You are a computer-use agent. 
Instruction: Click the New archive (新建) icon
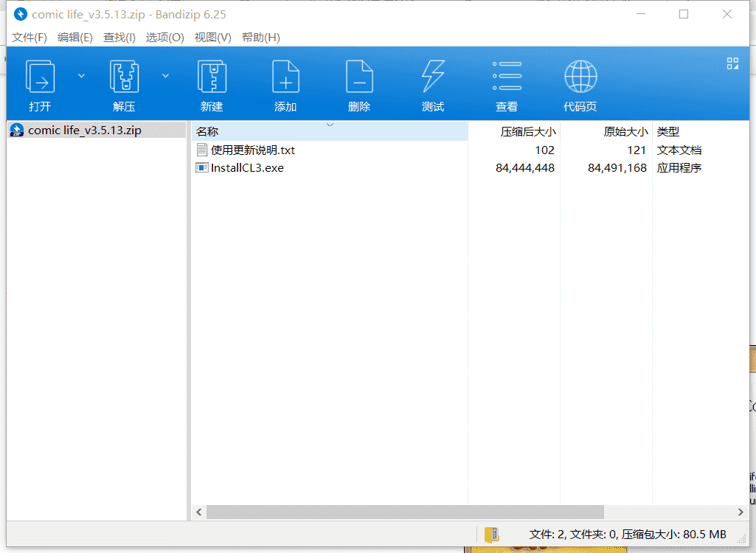(x=212, y=76)
